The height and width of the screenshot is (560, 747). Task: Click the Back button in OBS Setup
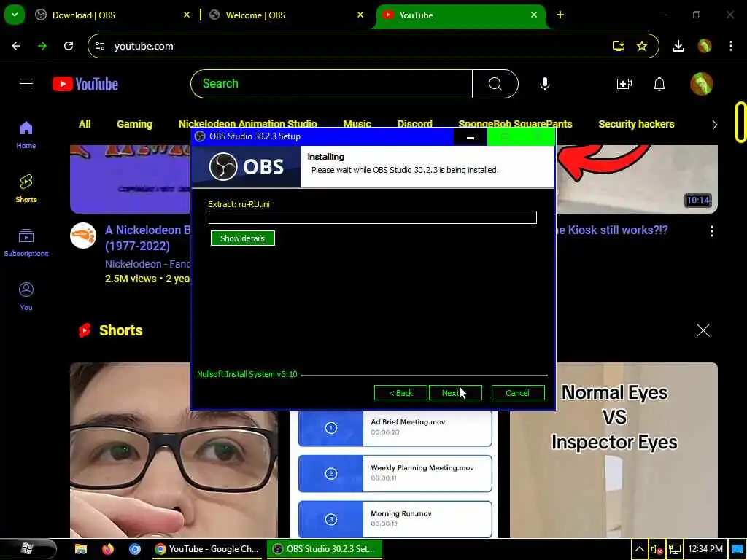point(400,393)
